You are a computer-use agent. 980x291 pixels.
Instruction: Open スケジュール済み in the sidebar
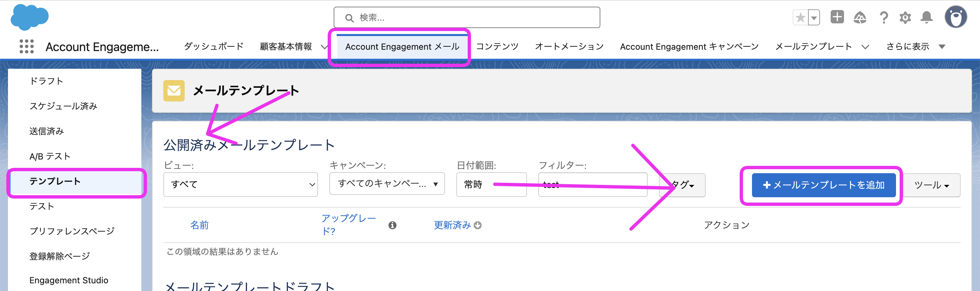pos(63,106)
